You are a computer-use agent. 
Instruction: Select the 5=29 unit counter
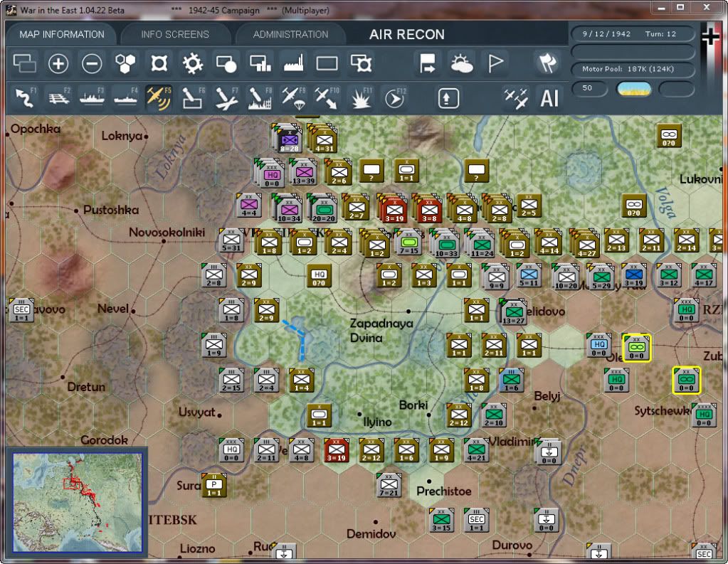click(x=602, y=277)
